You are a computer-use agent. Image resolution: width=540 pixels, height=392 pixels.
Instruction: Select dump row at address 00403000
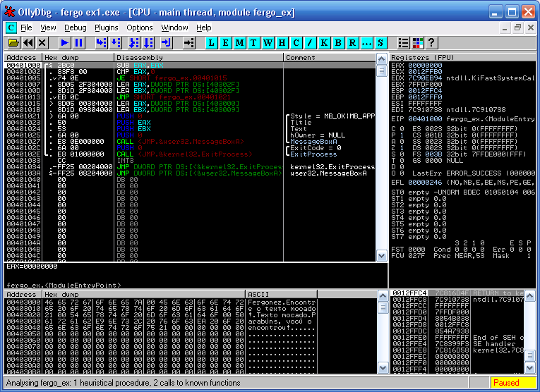click(160, 302)
